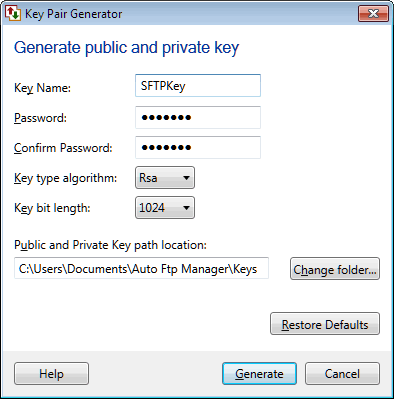The height and width of the screenshot is (399, 394).
Task: Close the Key Pair Generator dialog
Action: click(x=373, y=14)
